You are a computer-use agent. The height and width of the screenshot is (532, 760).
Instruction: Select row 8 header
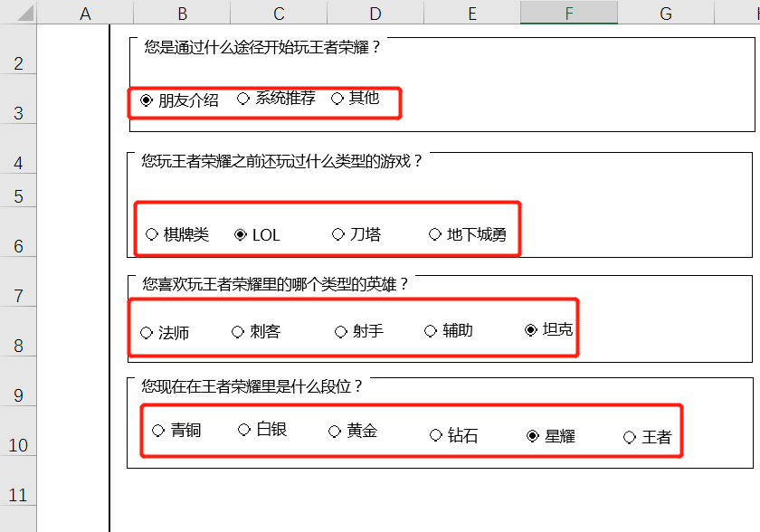[x=18, y=331]
